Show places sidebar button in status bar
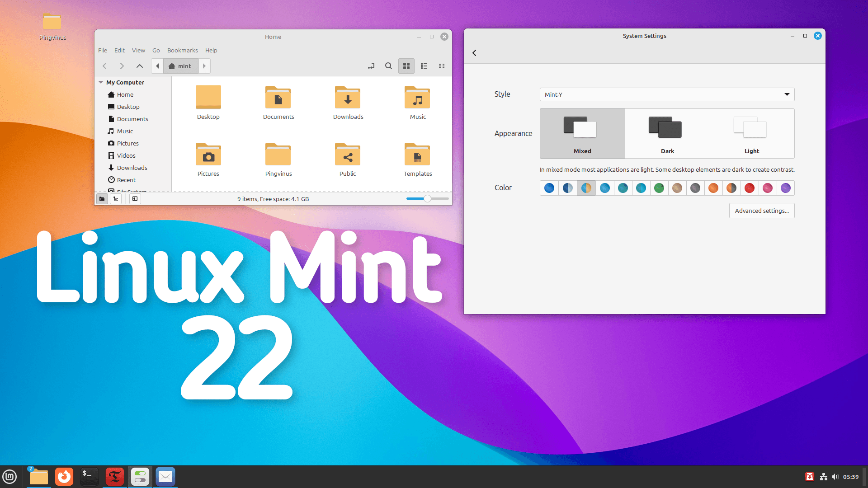This screenshot has height=488, width=868. coord(102,199)
